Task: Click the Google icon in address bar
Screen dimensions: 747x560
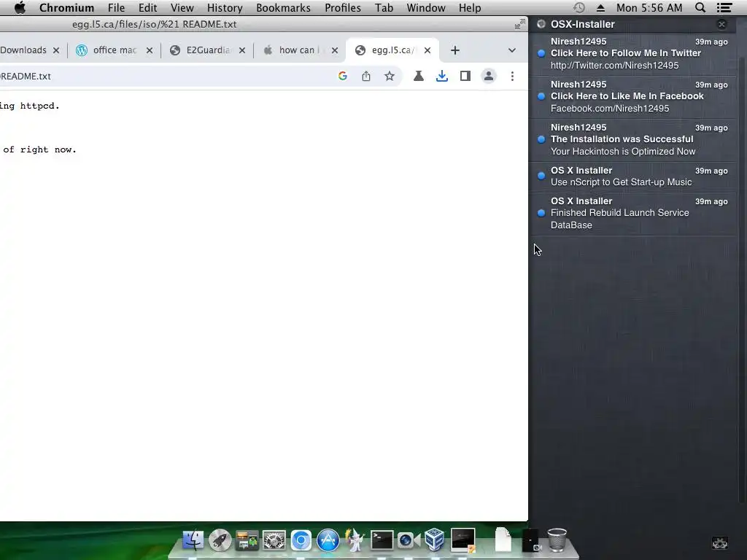Action: point(343,76)
